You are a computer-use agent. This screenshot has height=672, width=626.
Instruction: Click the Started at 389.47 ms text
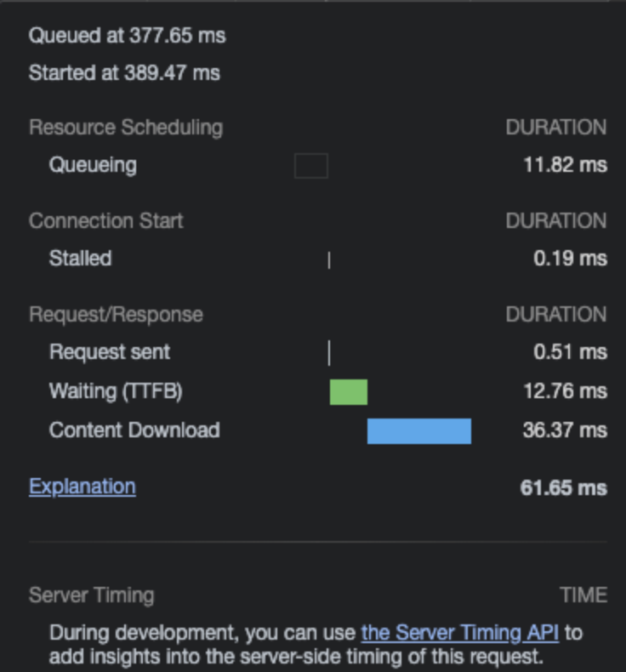pos(124,73)
